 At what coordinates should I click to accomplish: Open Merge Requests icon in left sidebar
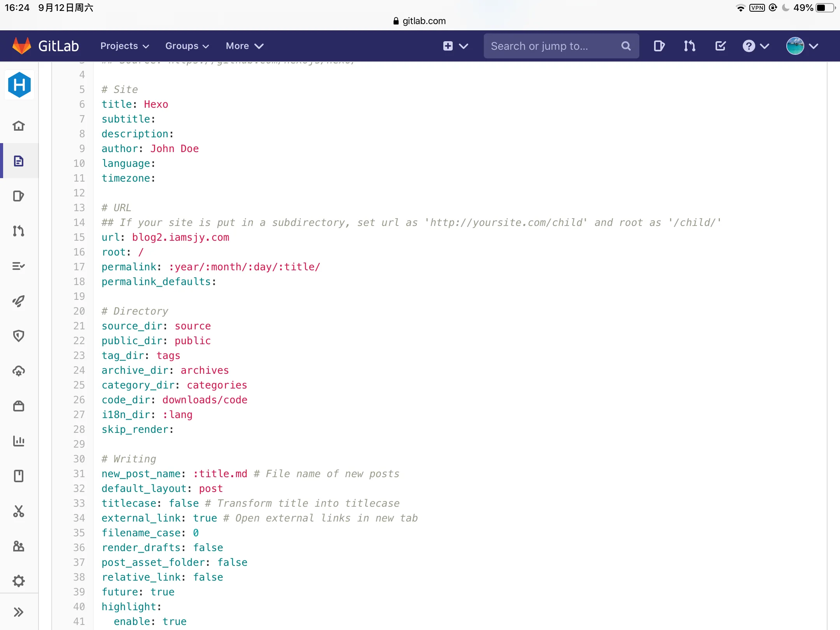coord(19,231)
